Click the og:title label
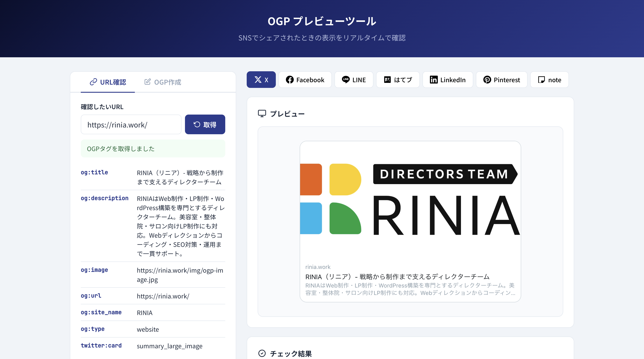The image size is (644, 359). click(x=94, y=172)
